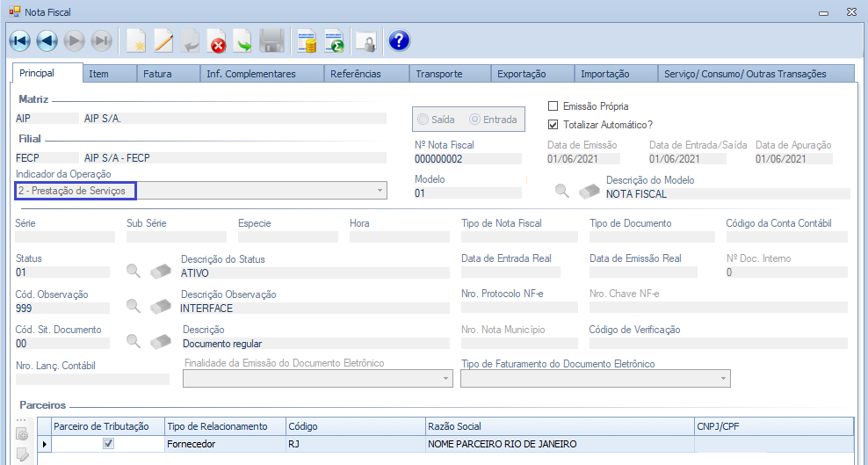Search Cód. Observação with the magnifier

134,306
